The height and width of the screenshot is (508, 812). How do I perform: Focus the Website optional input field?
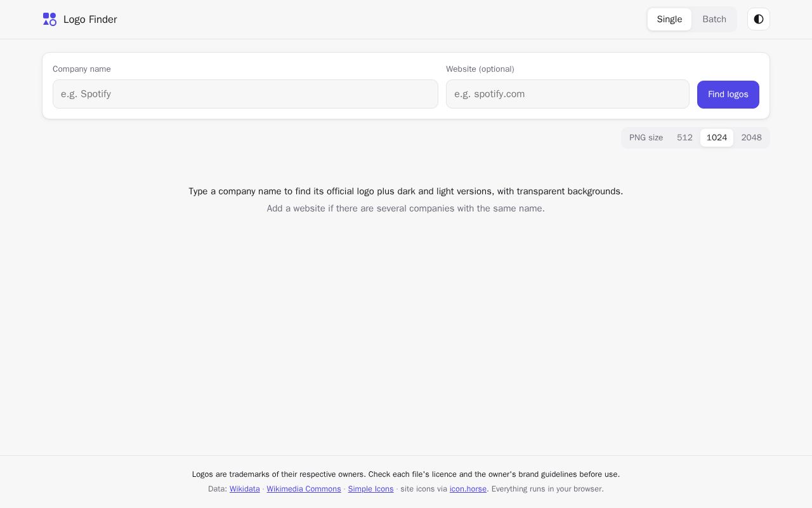click(x=568, y=94)
